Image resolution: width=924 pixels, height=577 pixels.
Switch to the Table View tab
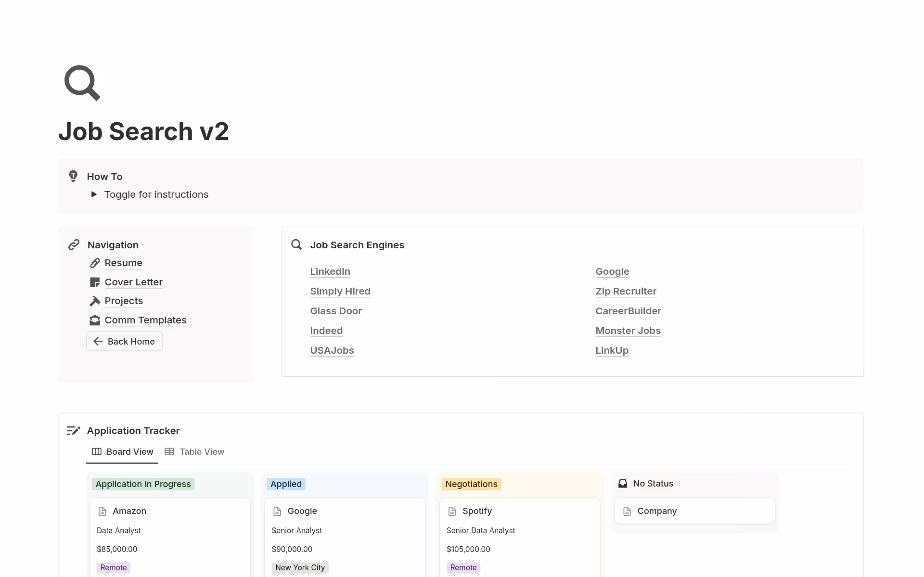194,452
